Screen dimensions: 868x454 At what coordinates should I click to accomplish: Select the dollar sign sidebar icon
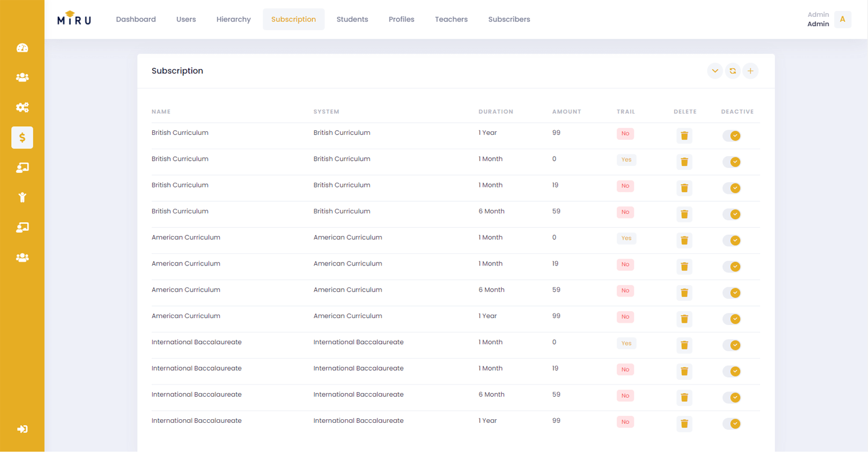pos(22,138)
